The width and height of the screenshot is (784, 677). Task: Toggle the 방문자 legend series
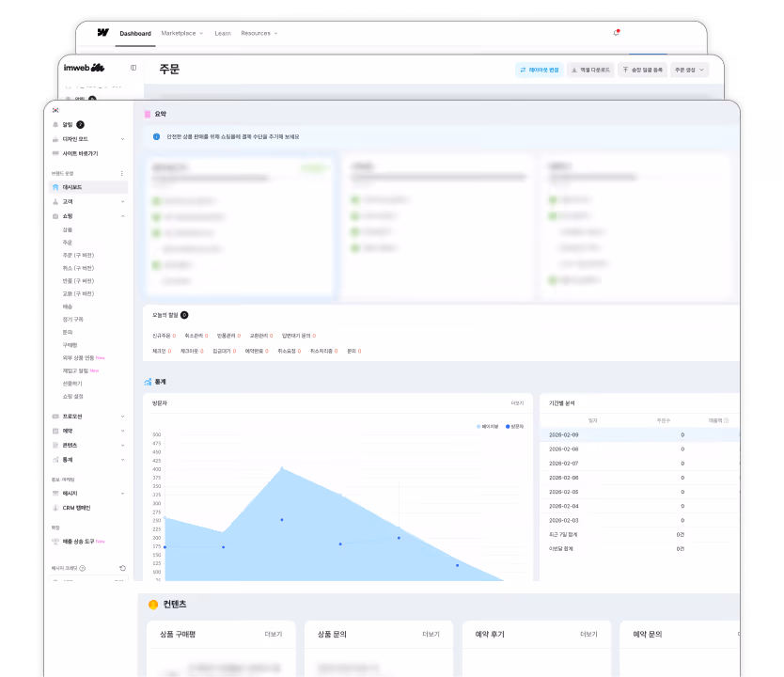[x=514, y=427]
